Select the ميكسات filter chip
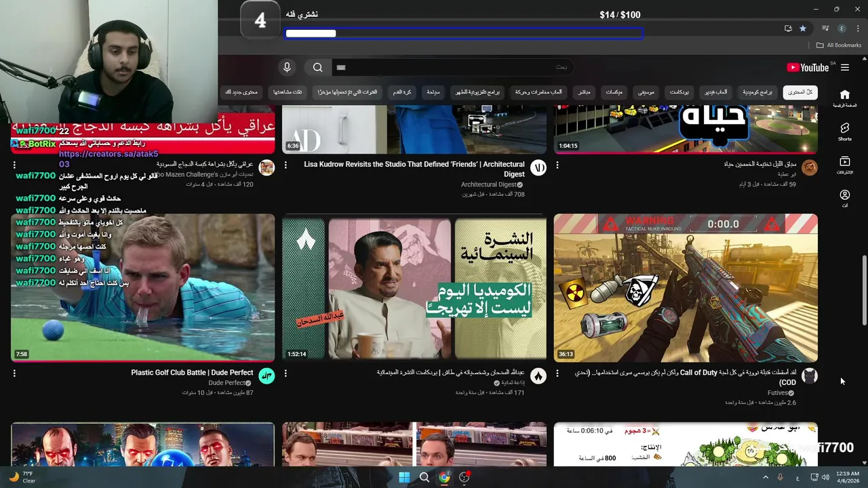The width and height of the screenshot is (868, 488). 614,92
